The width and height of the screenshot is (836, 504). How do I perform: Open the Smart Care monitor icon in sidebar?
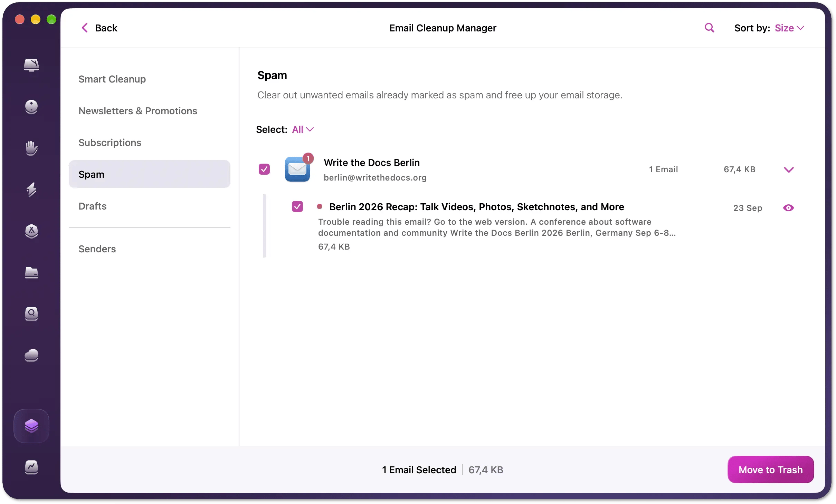pyautogui.click(x=31, y=65)
